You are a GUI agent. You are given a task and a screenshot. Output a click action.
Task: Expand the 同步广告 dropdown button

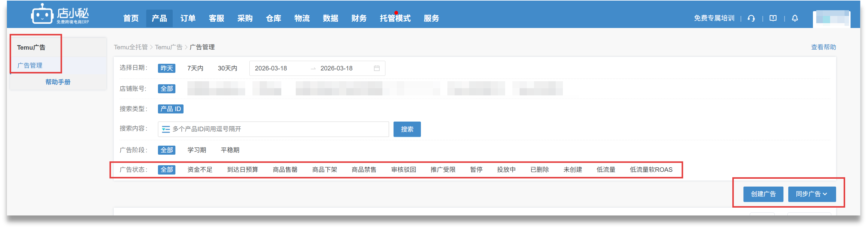click(x=811, y=194)
